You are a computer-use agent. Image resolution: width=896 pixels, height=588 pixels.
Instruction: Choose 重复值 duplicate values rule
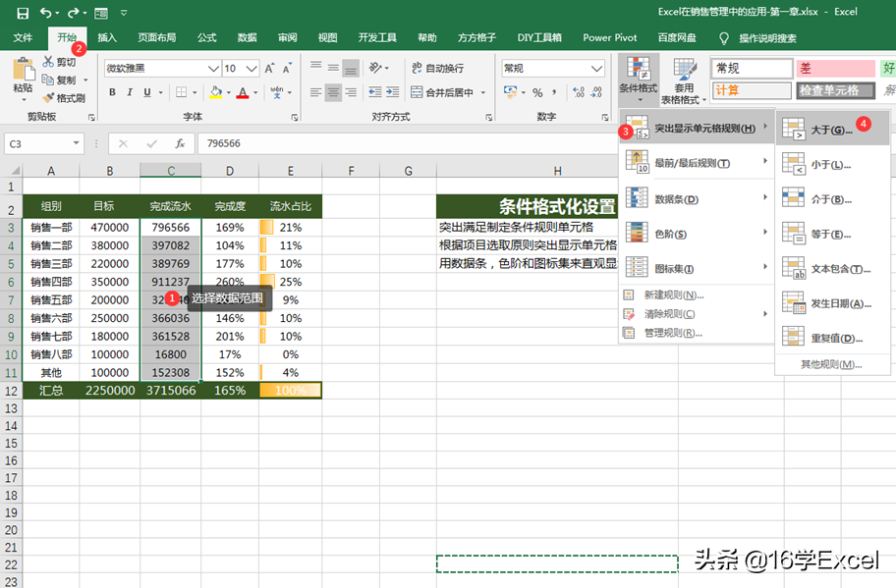832,338
